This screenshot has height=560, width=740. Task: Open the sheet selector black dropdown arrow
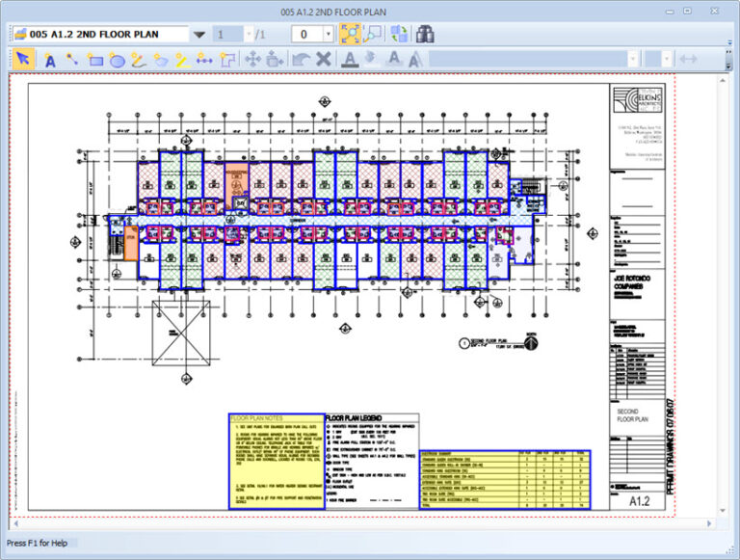pos(199,35)
